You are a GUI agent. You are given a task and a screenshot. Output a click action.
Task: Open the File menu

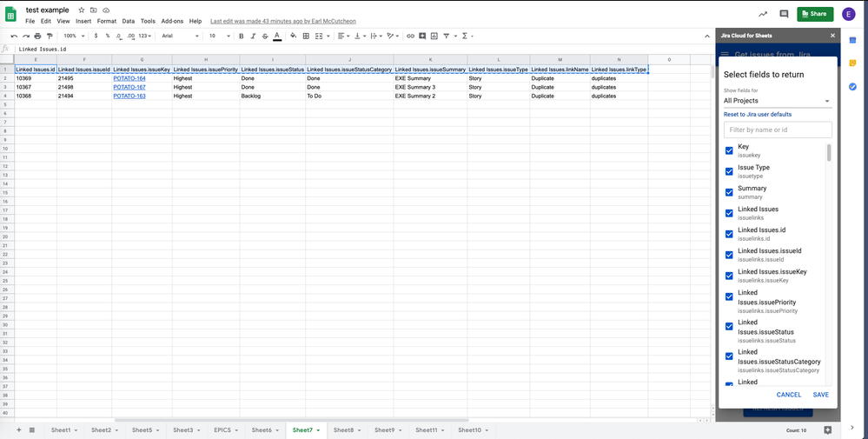point(30,21)
